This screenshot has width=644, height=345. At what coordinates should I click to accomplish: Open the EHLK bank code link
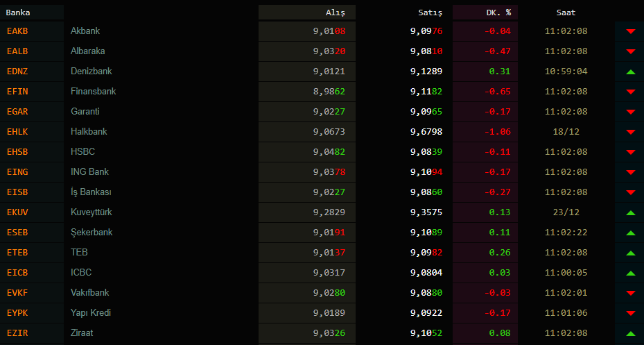(17, 132)
